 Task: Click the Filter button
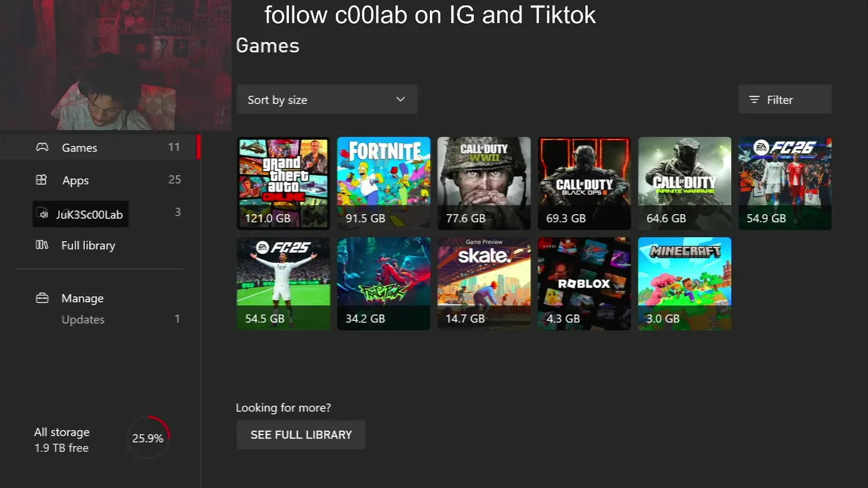[785, 100]
